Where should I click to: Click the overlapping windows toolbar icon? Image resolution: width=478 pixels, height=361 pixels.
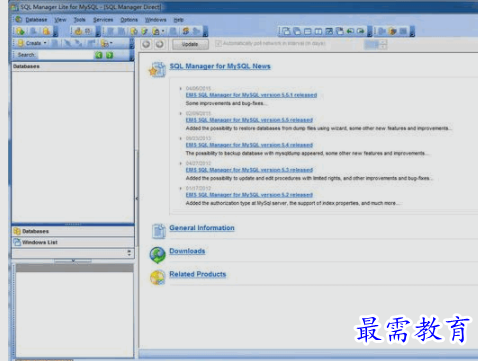pyautogui.click(x=296, y=31)
